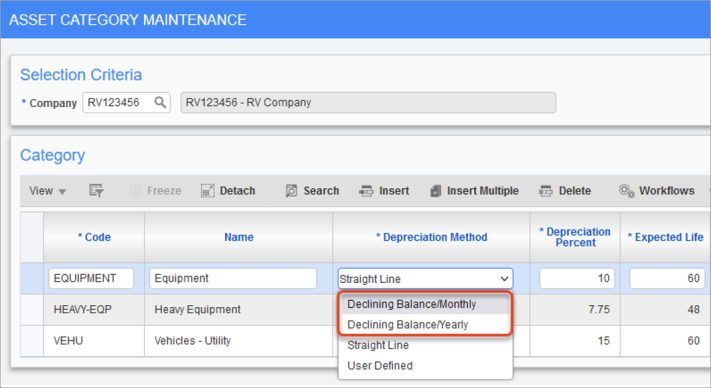Image resolution: width=711 pixels, height=388 pixels.
Task: Open the Query by Example icon
Action: (96, 191)
